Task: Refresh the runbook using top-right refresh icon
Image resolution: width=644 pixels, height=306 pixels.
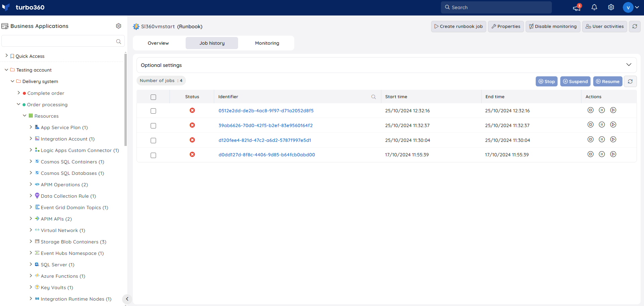Action: [x=635, y=26]
